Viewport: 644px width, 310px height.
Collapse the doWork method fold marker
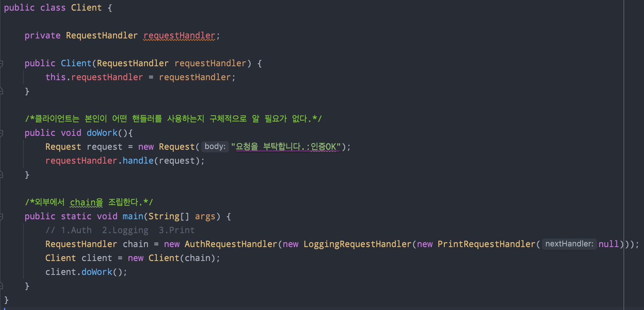coord(2,133)
